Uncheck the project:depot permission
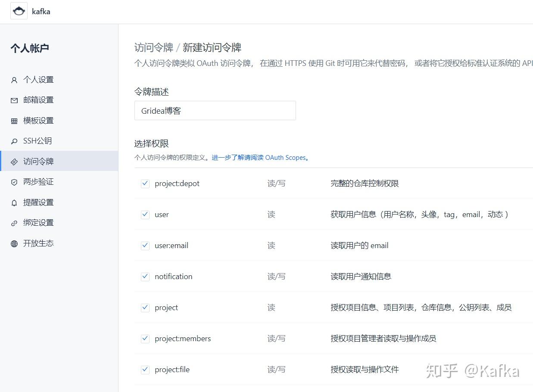Screen dimensions: 533x392 pyautogui.click(x=145, y=184)
